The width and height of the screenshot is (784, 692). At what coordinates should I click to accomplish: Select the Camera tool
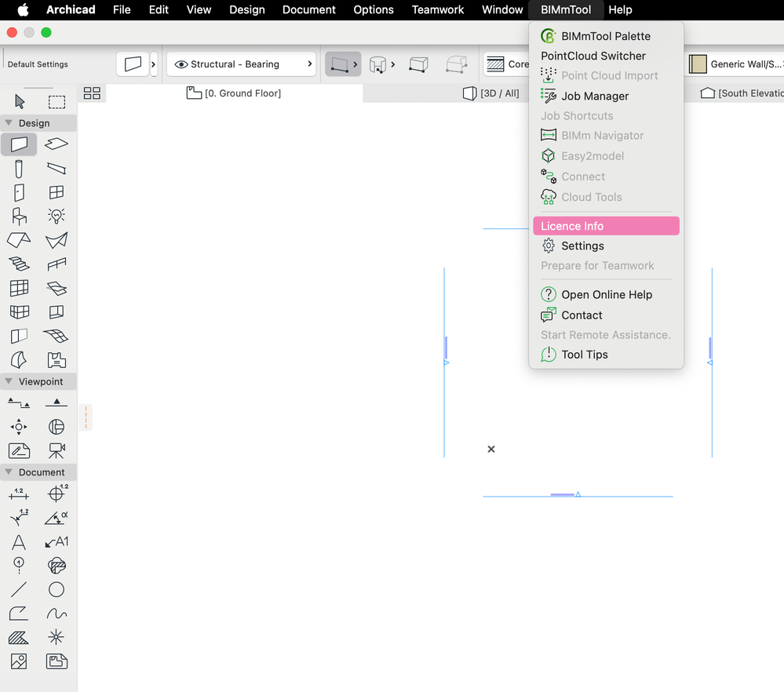(x=56, y=451)
